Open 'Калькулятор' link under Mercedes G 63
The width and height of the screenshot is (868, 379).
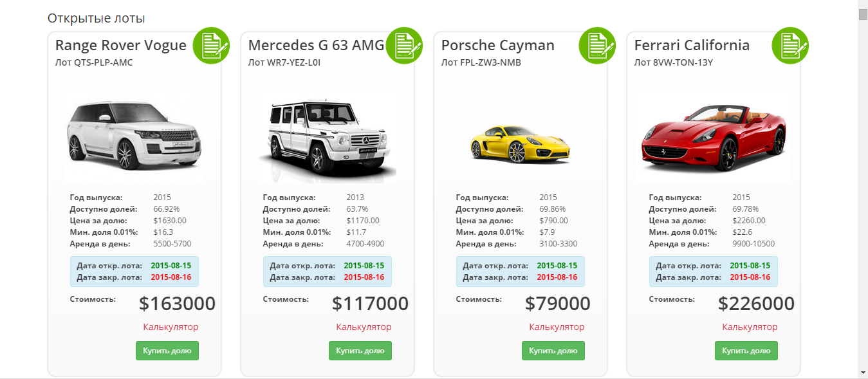[x=364, y=327]
